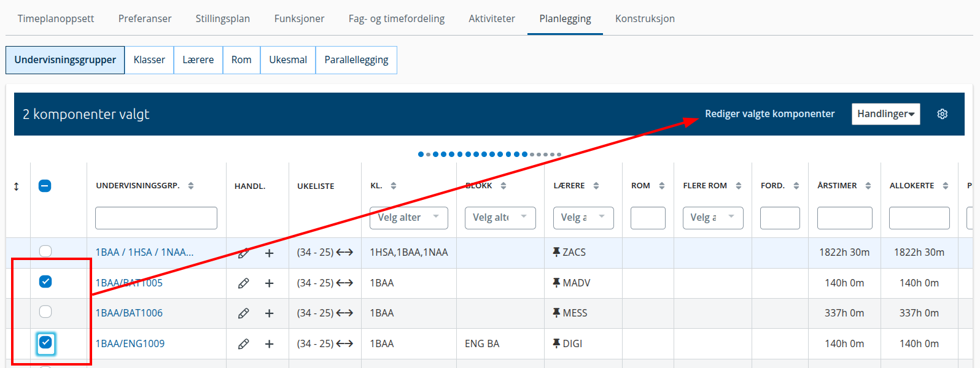
Task: Sort by Flere rom column arrows
Action: [x=739, y=186]
